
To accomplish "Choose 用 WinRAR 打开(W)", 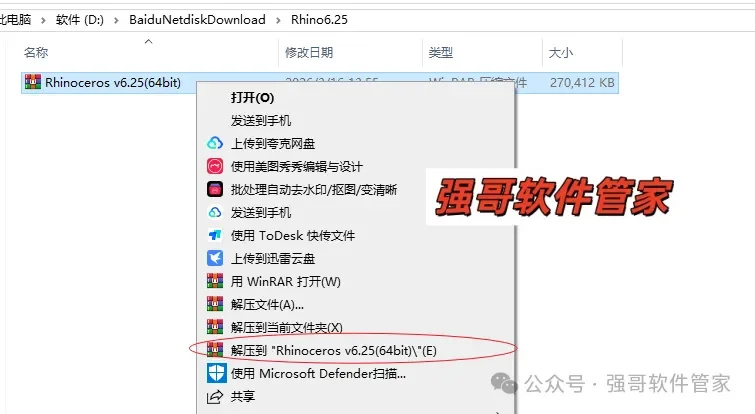I will (286, 282).
